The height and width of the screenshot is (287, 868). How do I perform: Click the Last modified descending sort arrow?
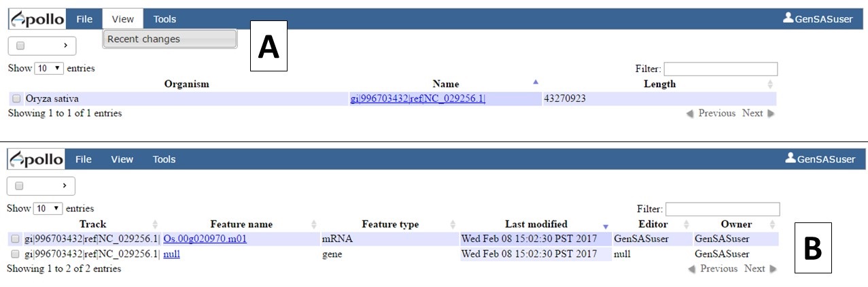(x=606, y=226)
